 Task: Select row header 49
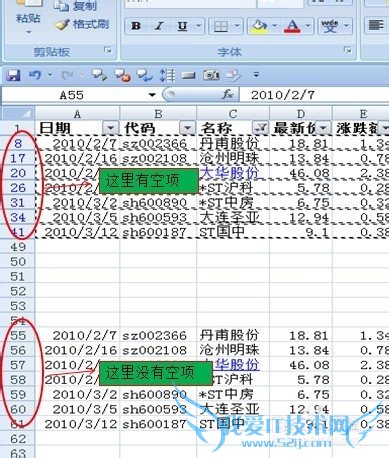click(18, 247)
